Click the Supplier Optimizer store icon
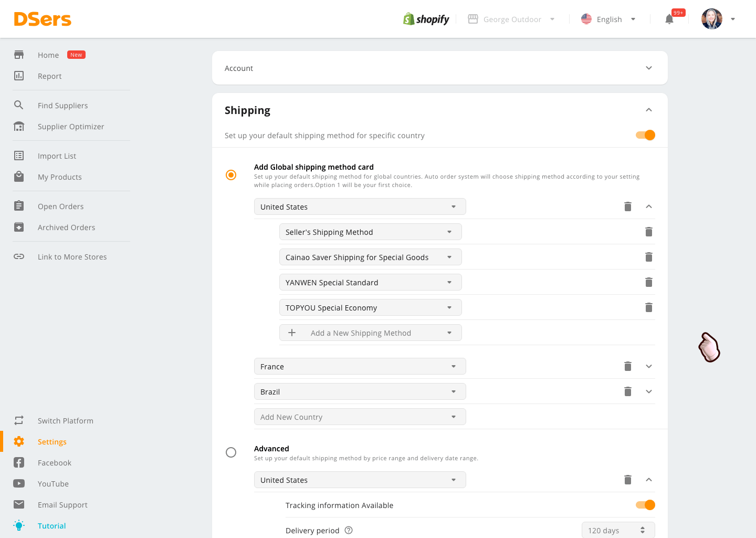This screenshot has height=538, width=756. pos(19,126)
